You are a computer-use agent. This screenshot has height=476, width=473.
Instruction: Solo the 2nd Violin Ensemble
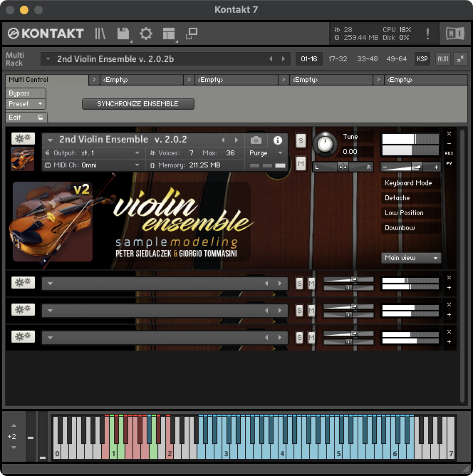point(300,140)
